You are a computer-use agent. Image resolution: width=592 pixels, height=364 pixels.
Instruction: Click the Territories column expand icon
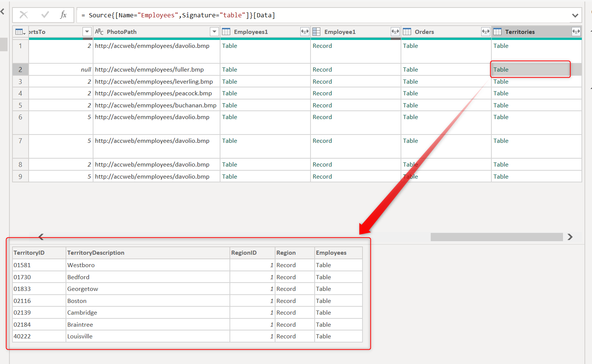point(576,32)
